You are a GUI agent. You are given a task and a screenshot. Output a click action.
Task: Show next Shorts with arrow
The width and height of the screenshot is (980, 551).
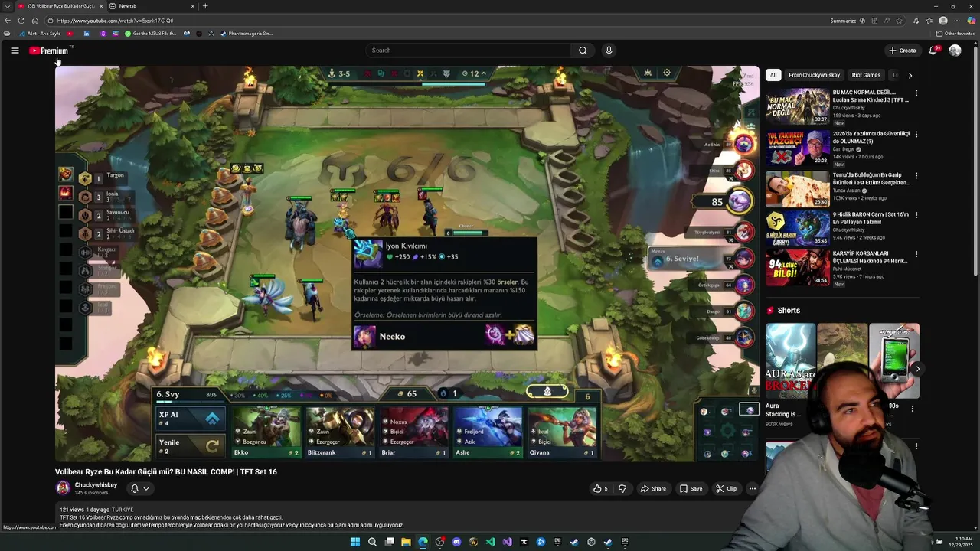pos(917,369)
